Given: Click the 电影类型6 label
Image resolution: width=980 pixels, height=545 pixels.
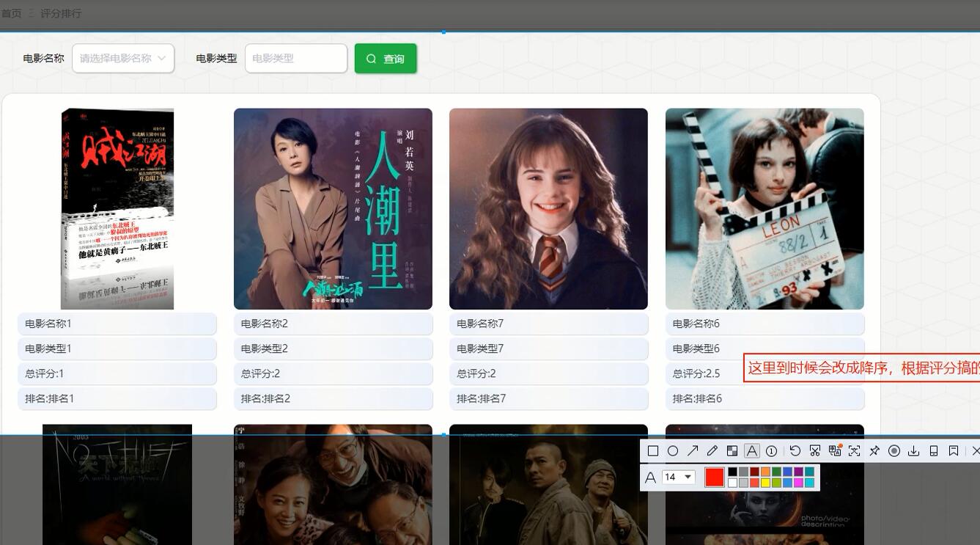Looking at the screenshot, I should click(x=765, y=348).
